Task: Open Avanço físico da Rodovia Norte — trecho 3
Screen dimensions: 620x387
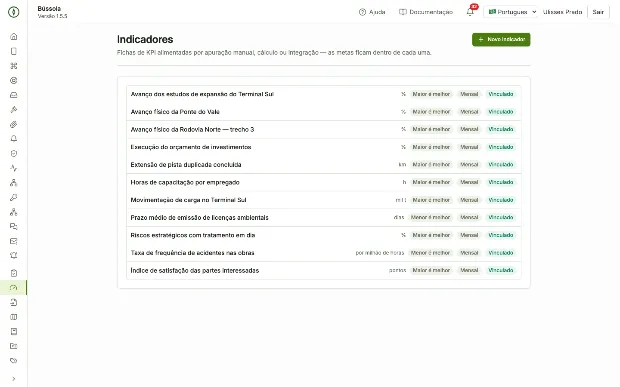Action: tap(324, 129)
